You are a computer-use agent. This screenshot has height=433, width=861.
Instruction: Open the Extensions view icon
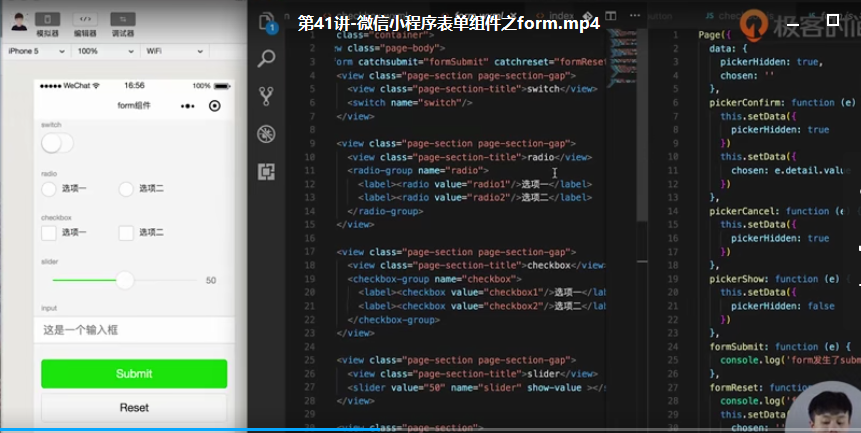point(266,172)
